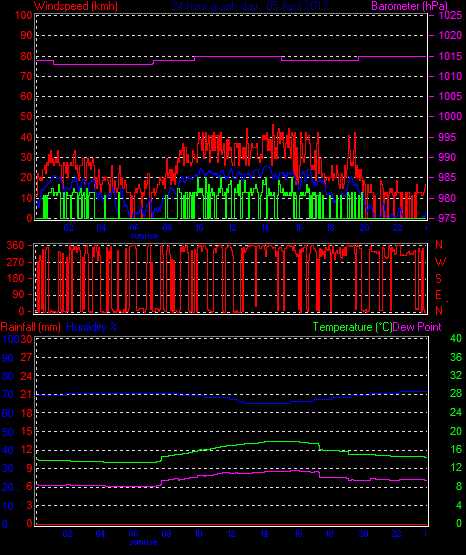Select 360 on the wind direction axis

tap(16, 245)
